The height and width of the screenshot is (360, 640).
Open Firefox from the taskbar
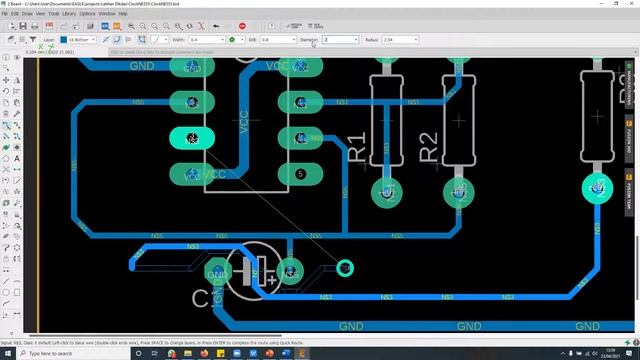point(204,353)
